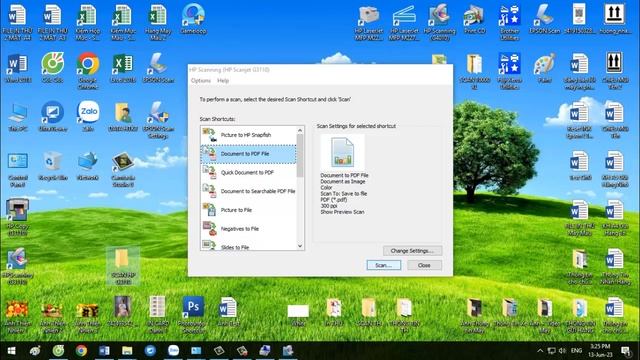Viewport: 640px width, 360px height.
Task: Select the Camtasia Studio desktop shortcut
Action: pos(123,169)
